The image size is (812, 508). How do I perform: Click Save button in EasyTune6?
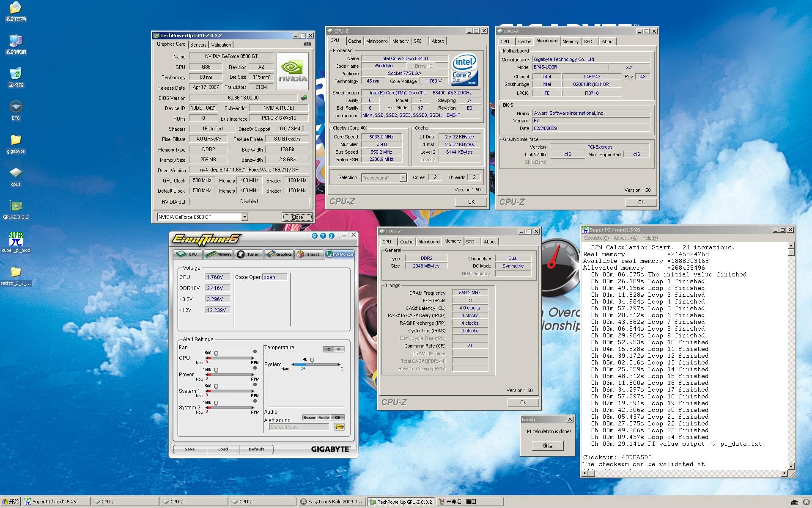click(x=190, y=449)
